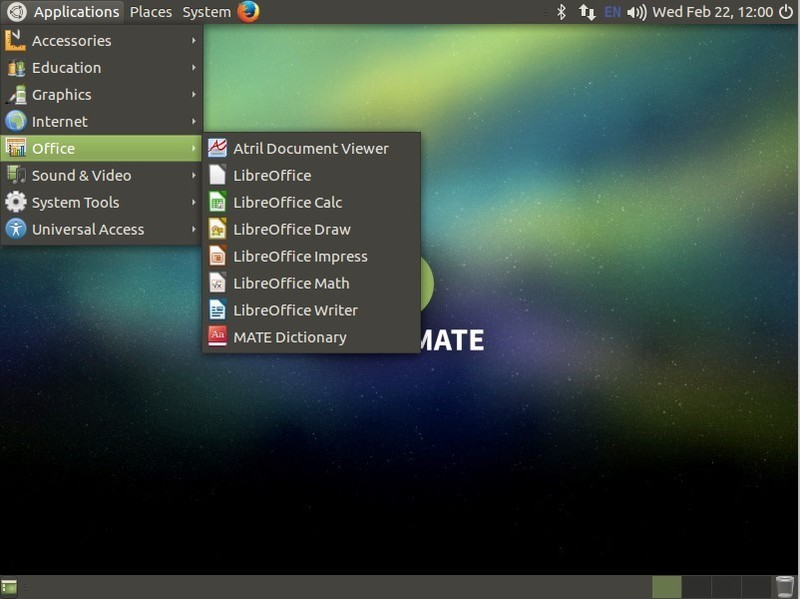Open the EN keyboard layout indicator

(x=612, y=12)
